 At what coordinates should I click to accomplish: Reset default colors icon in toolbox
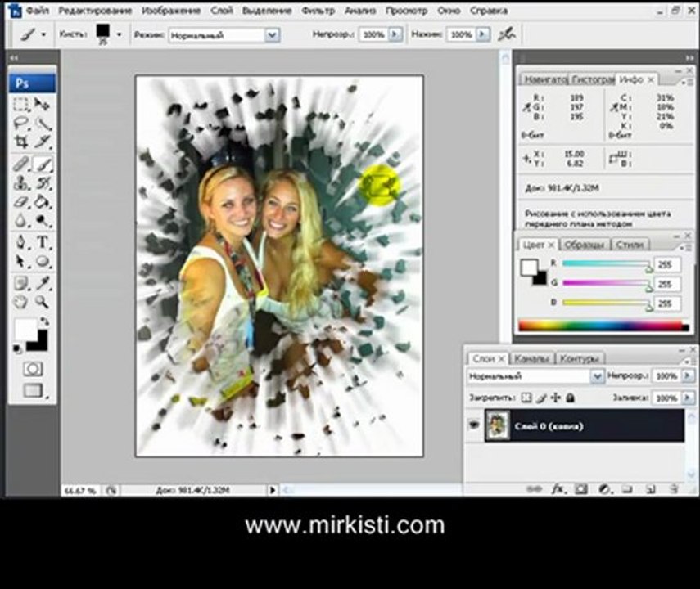click(x=17, y=348)
